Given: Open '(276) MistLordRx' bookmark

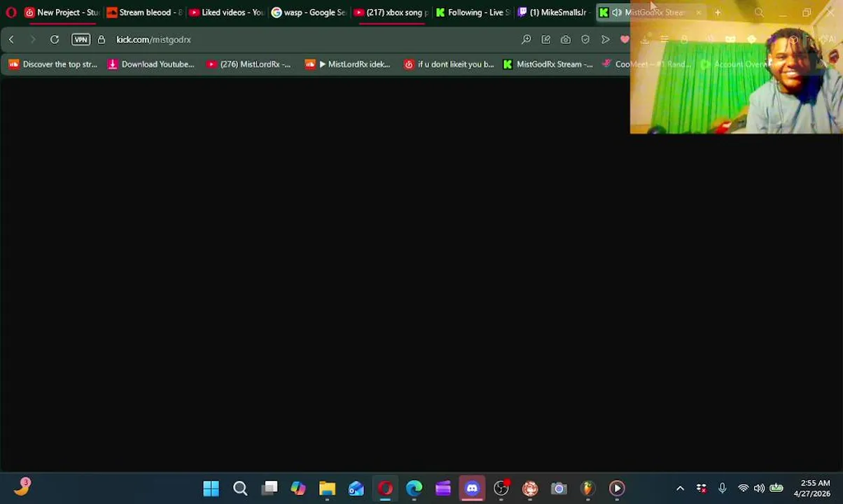Looking at the screenshot, I should coord(249,64).
